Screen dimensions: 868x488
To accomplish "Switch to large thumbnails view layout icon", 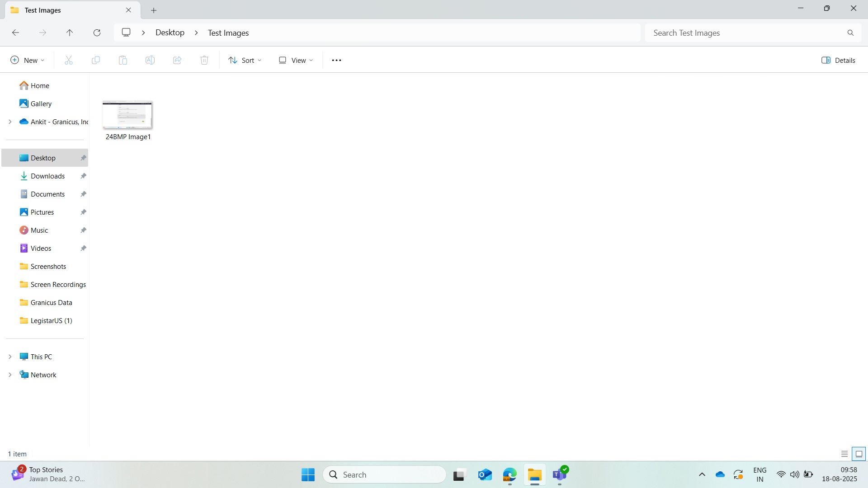I will point(859,454).
